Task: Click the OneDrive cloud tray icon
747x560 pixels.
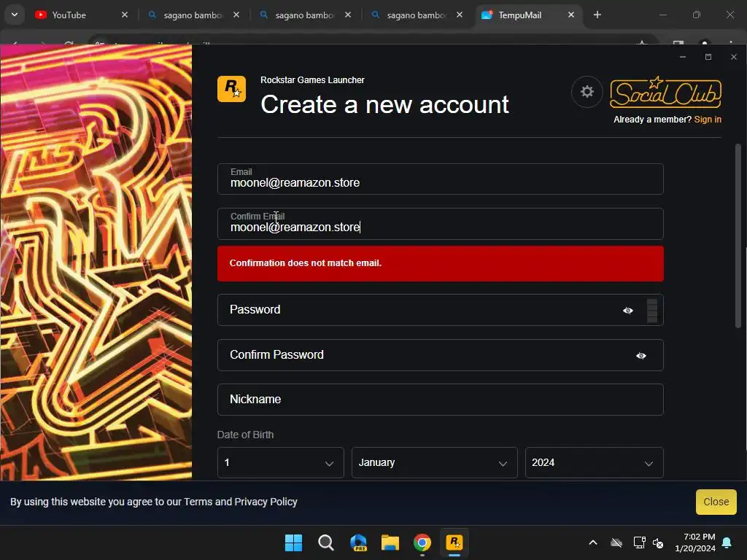Action: tap(616, 542)
